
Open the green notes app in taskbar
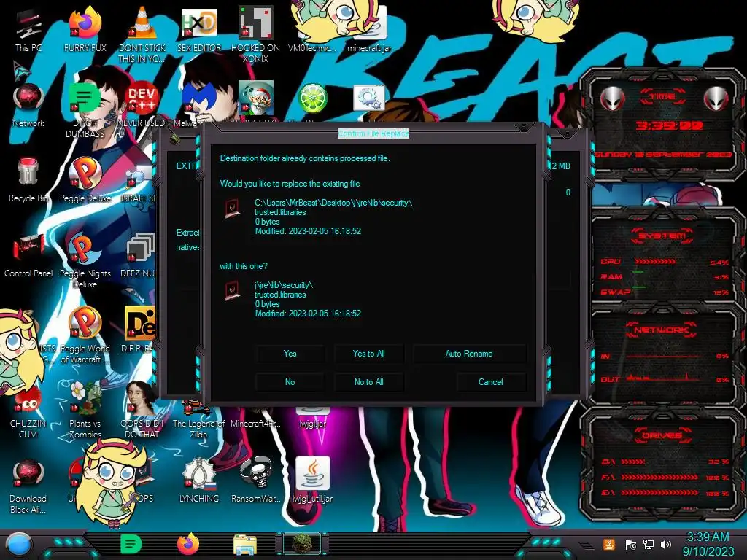coord(131,544)
